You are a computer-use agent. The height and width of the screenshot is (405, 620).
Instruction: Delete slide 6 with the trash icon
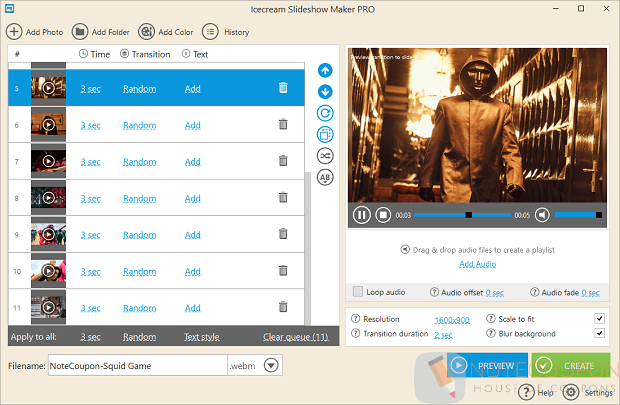coord(283,124)
